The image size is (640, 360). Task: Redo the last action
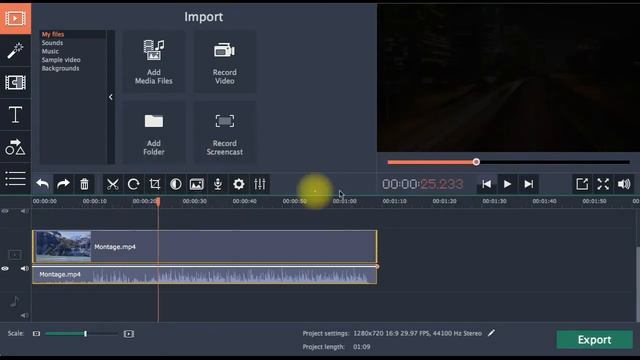coord(63,184)
